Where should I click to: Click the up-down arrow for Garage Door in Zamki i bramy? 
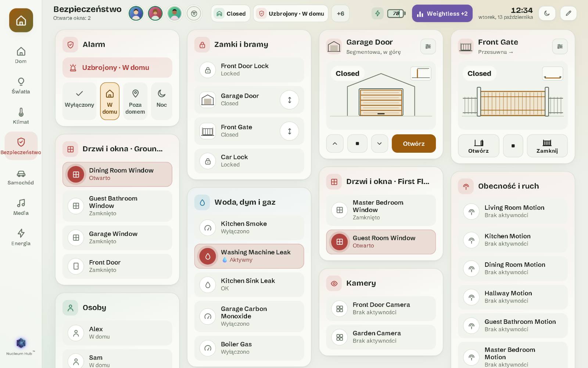tap(290, 100)
